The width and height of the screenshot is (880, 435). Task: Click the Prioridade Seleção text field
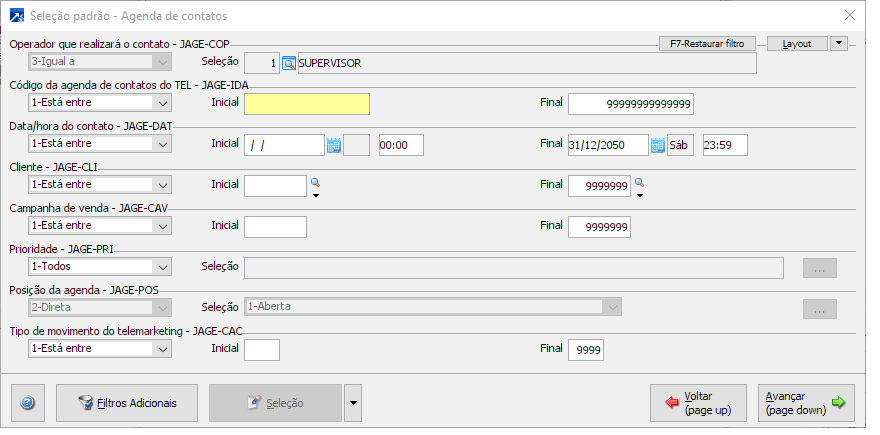click(514, 268)
